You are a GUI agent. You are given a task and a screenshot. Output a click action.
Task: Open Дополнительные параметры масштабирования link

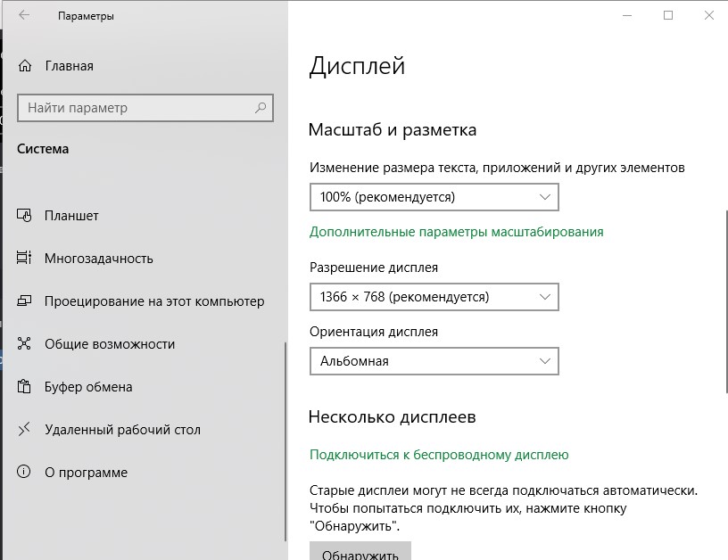pos(457,232)
